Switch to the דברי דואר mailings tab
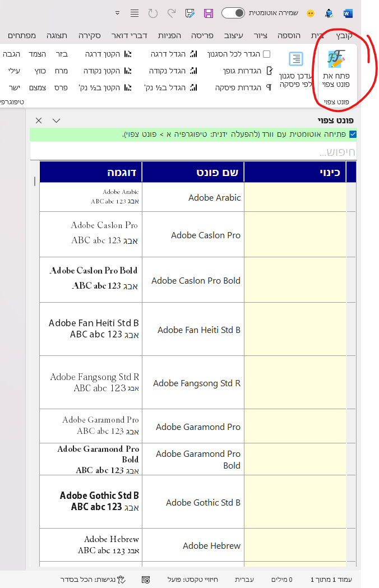The height and width of the screenshot is (588, 379). click(129, 35)
